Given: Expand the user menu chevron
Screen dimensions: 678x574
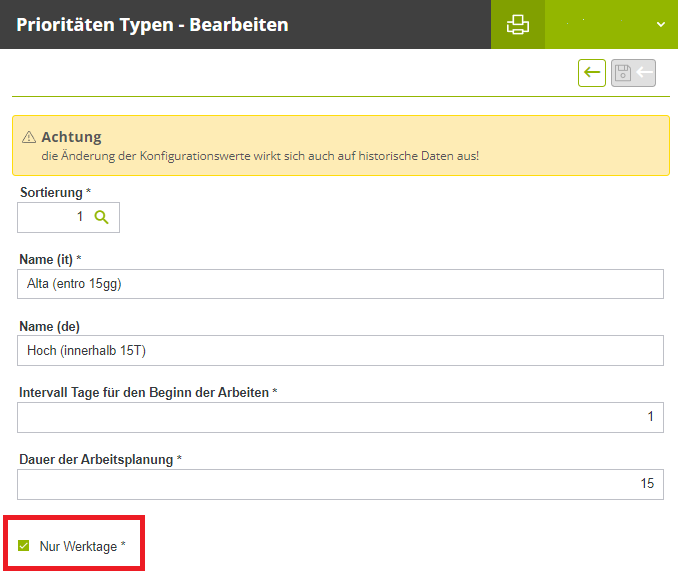Looking at the screenshot, I should tap(660, 25).
